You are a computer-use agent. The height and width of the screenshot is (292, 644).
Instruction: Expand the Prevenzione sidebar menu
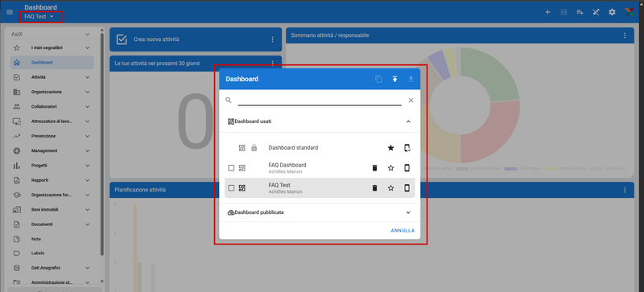tap(87, 136)
